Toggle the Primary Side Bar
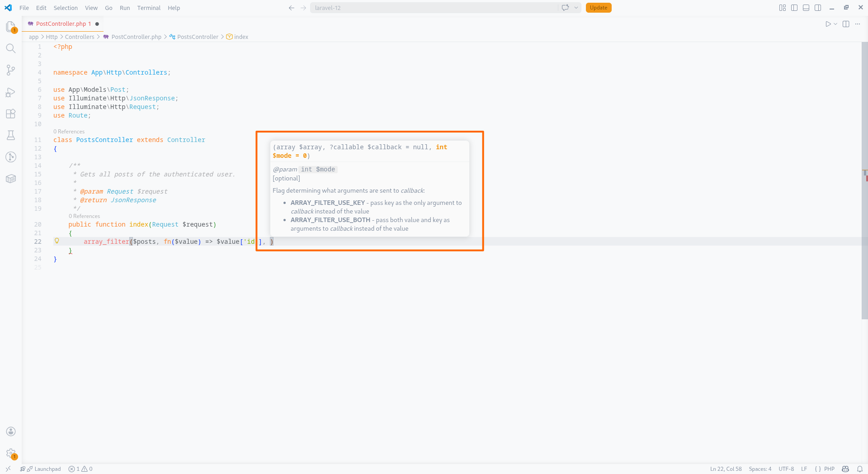The image size is (868, 474). pyautogui.click(x=794, y=8)
